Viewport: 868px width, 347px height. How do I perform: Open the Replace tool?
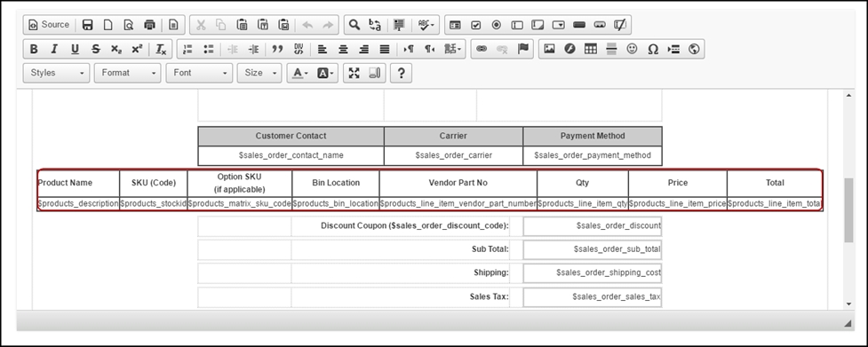[x=375, y=25]
